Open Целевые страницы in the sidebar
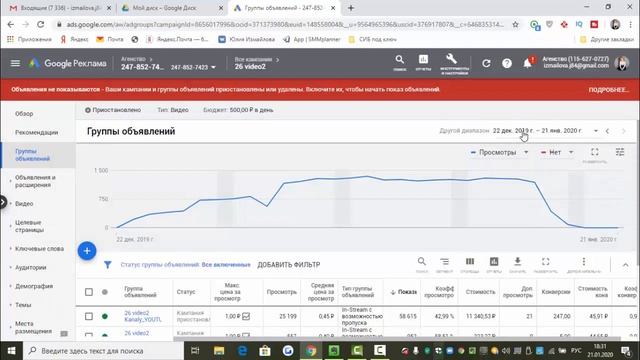The height and width of the screenshot is (360, 640). 29,226
